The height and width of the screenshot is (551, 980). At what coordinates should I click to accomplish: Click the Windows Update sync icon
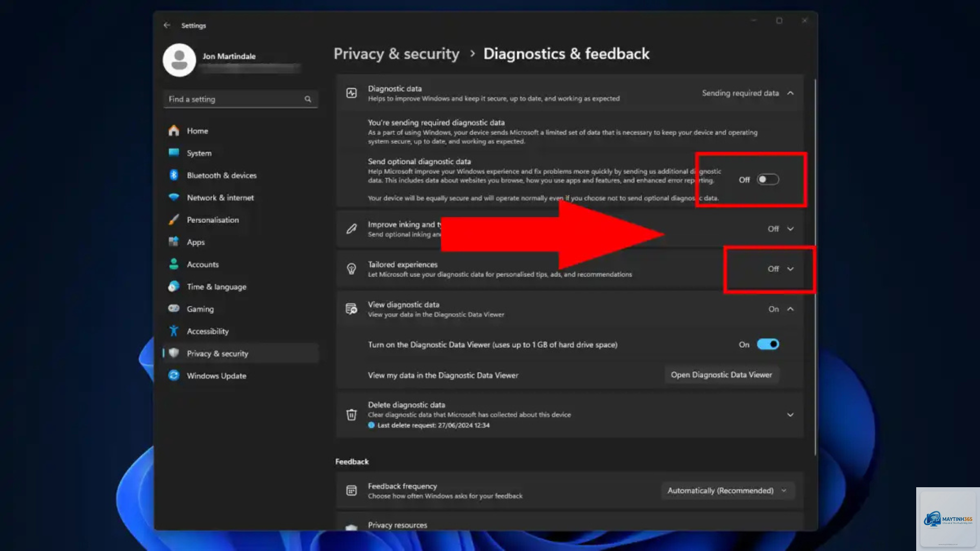click(x=174, y=375)
